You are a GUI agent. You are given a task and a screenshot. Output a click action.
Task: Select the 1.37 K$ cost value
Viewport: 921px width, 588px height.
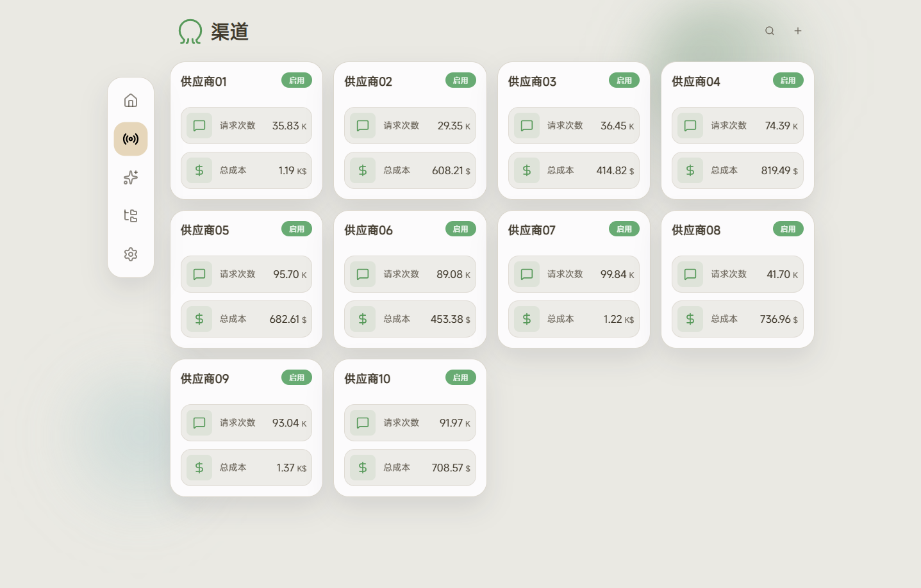coord(292,468)
